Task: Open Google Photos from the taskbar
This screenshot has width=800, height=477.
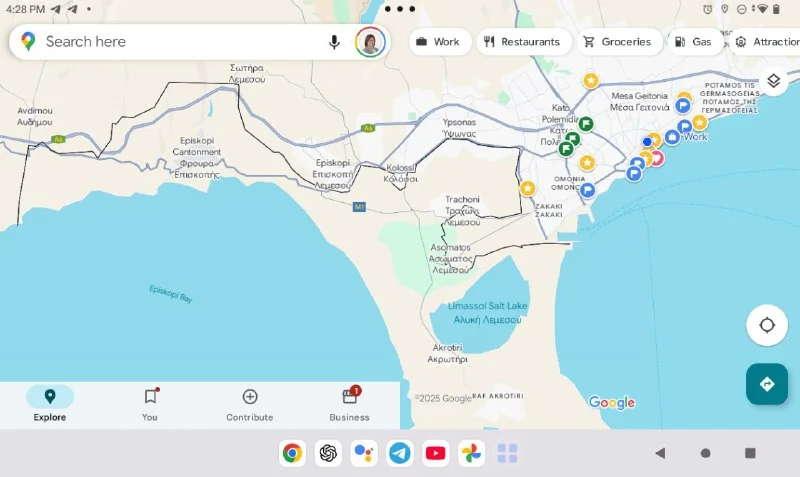Action: (x=472, y=453)
